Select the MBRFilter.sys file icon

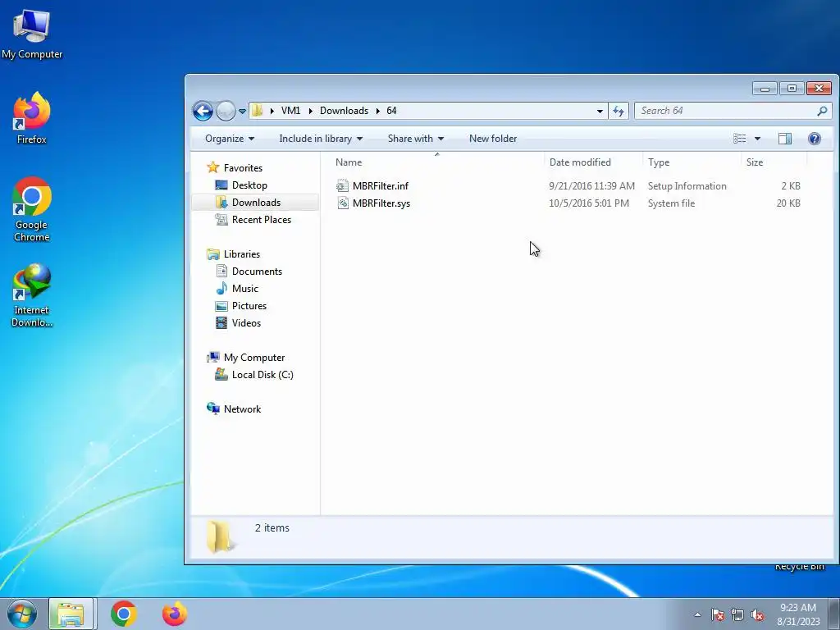343,203
